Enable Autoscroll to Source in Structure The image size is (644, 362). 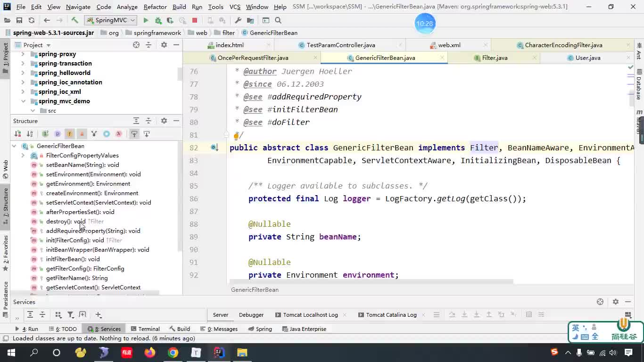134,134
